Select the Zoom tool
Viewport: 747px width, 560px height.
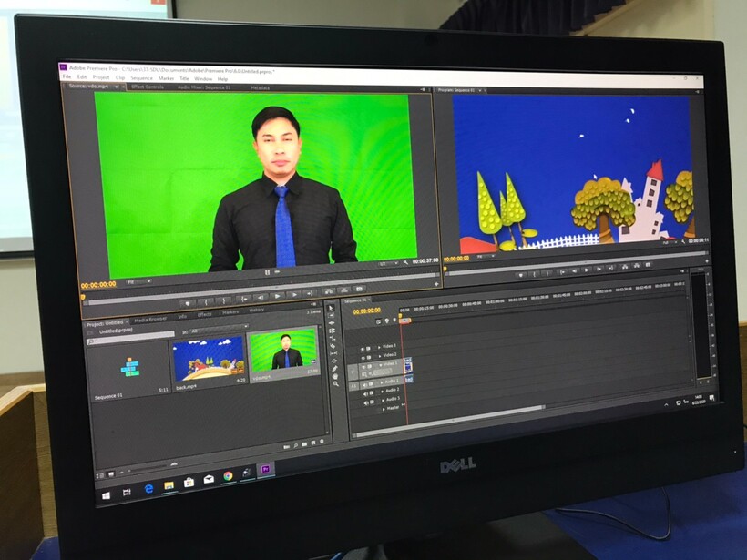336,384
